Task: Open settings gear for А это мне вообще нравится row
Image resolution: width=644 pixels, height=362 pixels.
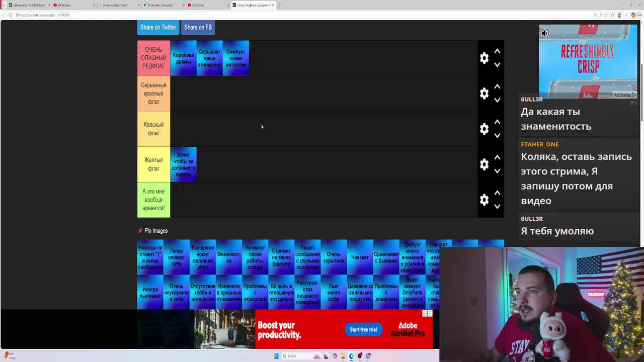Action: tap(484, 200)
